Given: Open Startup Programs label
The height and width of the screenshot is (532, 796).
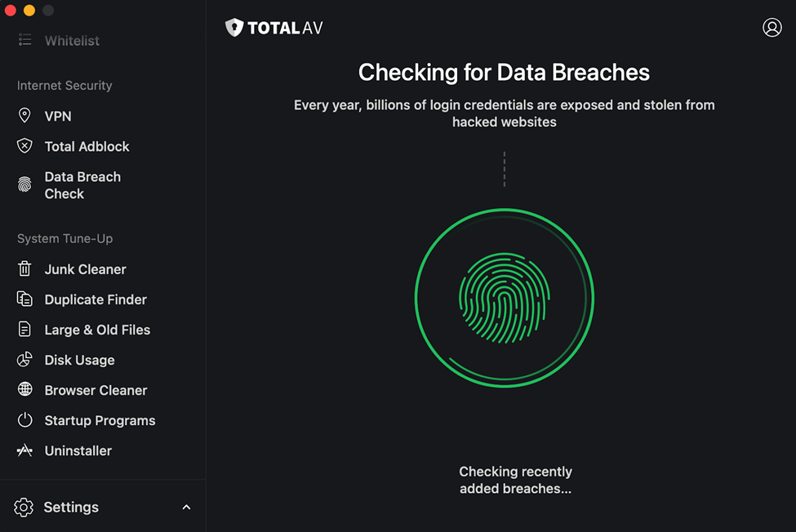Looking at the screenshot, I should point(100,420).
